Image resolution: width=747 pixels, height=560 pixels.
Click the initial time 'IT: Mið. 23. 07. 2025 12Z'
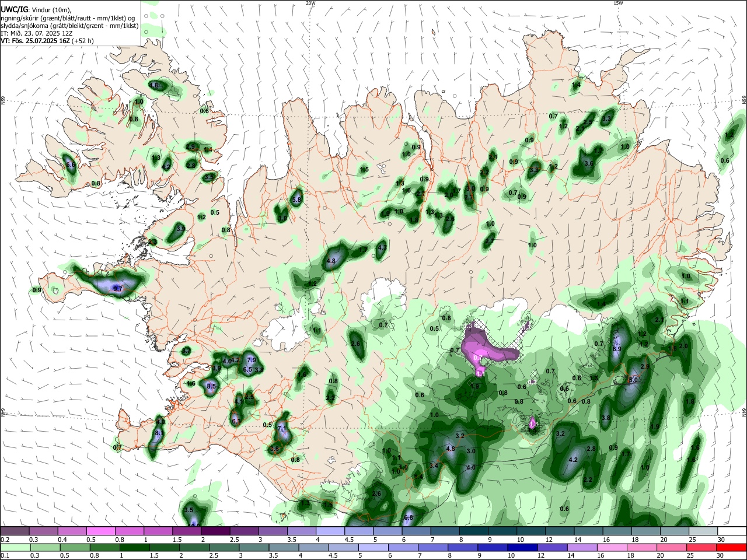click(x=36, y=33)
